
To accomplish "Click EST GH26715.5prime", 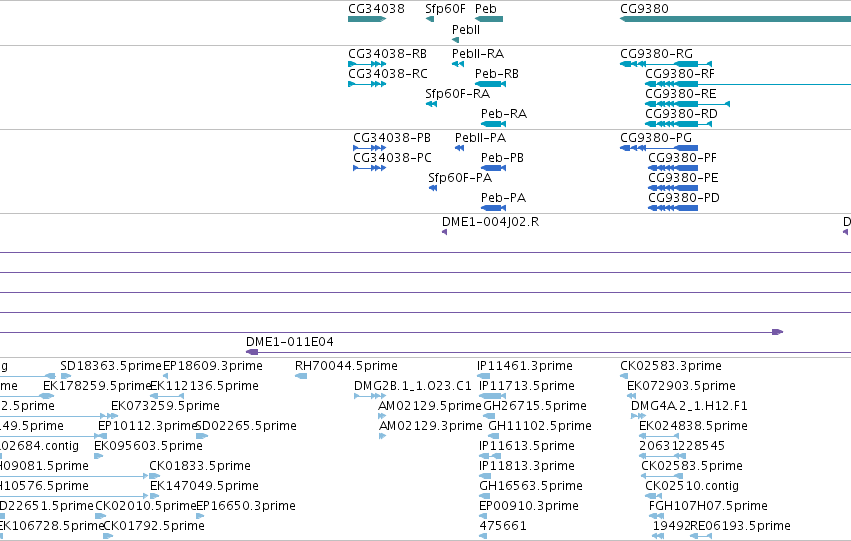I will coord(489,416).
